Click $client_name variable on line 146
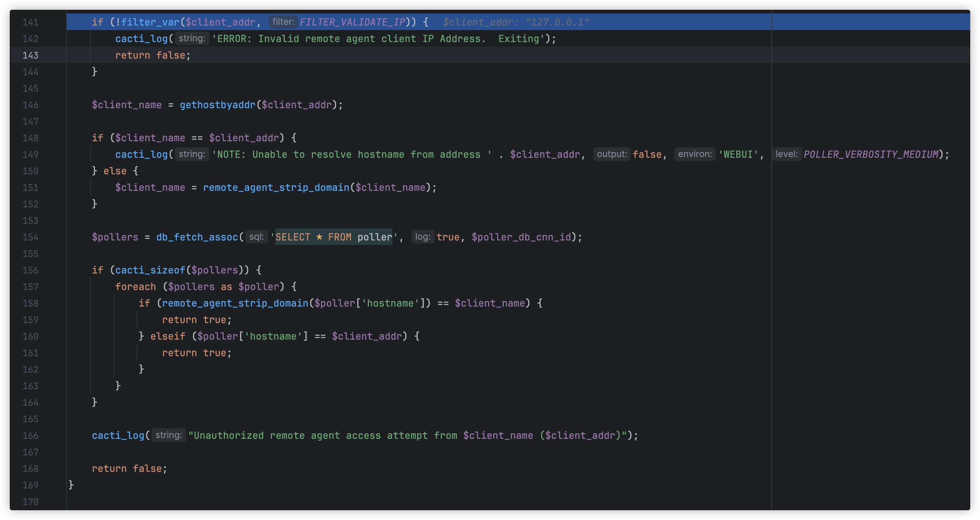Image resolution: width=980 pixels, height=520 pixels. pos(127,105)
